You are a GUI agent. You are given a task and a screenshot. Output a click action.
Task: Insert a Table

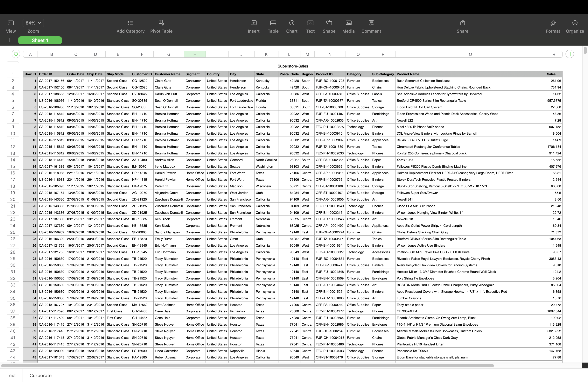coord(273,26)
